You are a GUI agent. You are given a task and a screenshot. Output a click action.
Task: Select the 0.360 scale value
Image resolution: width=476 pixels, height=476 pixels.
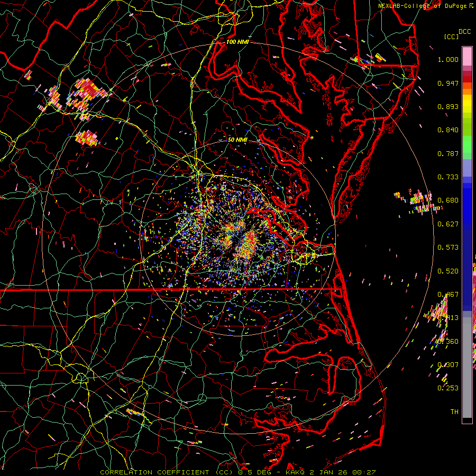[448, 342]
